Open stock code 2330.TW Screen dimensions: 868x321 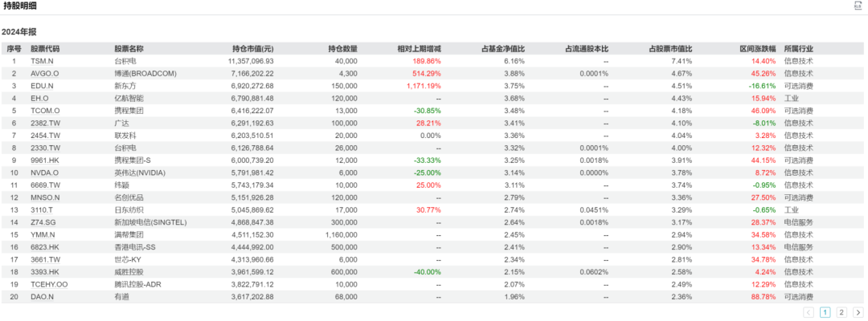tap(44, 148)
